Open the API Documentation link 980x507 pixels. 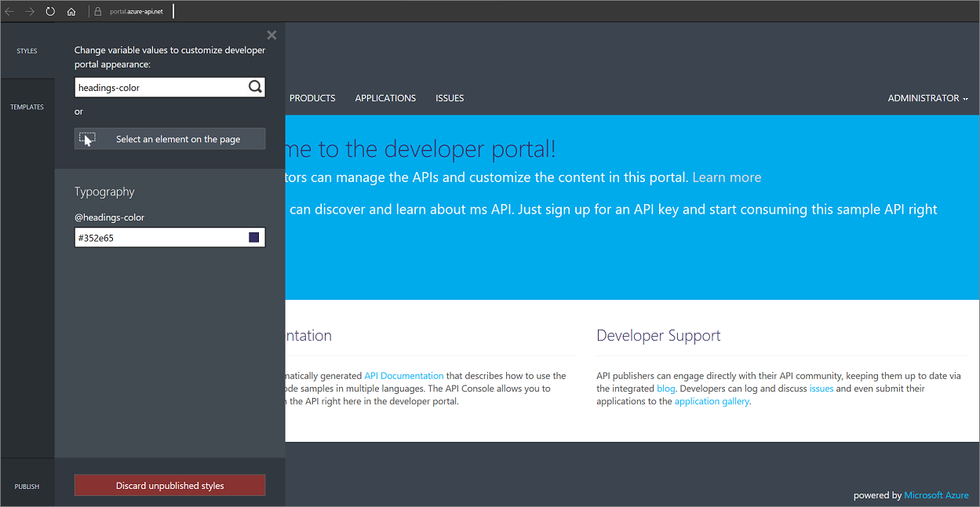[403, 375]
